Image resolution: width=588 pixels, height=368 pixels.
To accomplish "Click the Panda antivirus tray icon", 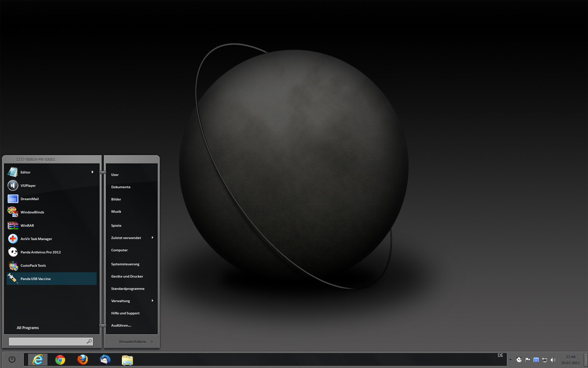I will (519, 360).
